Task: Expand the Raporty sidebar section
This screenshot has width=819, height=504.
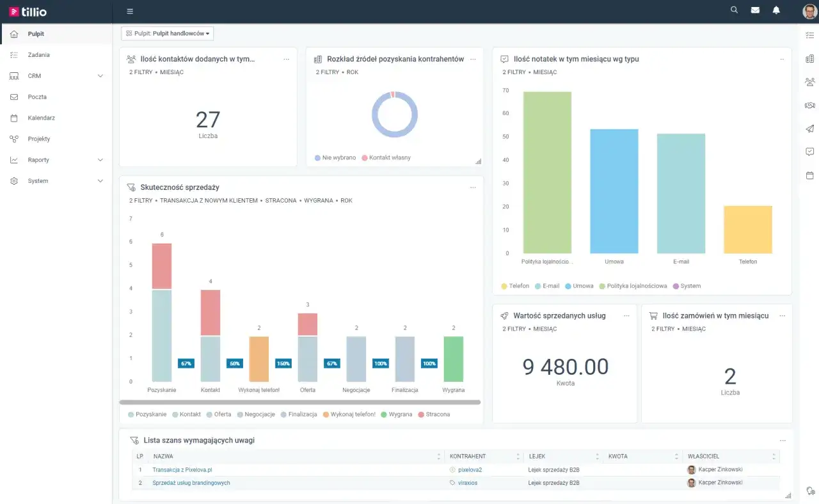Action: pyautogui.click(x=56, y=160)
